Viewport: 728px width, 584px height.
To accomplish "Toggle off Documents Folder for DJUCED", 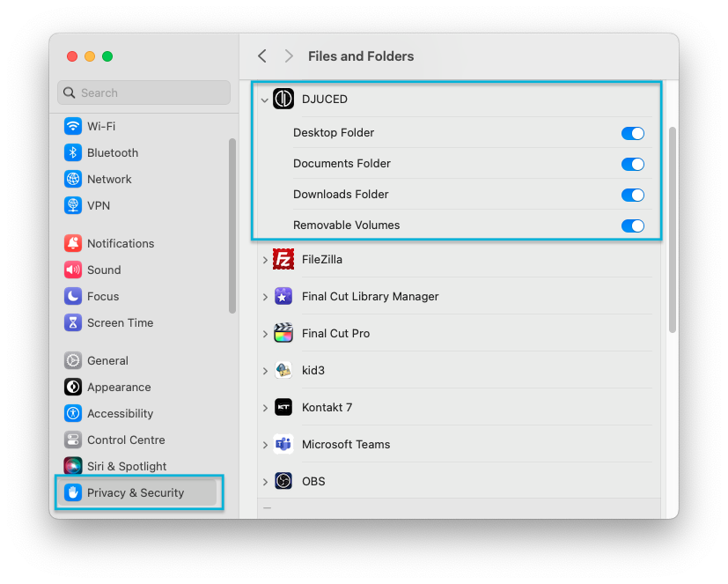I will pyautogui.click(x=632, y=164).
